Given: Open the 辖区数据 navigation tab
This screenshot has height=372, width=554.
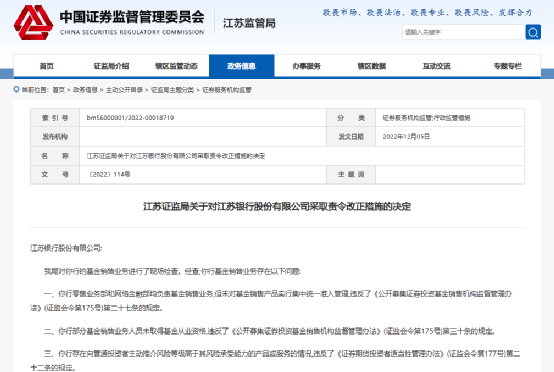Looking at the screenshot, I should [372, 66].
